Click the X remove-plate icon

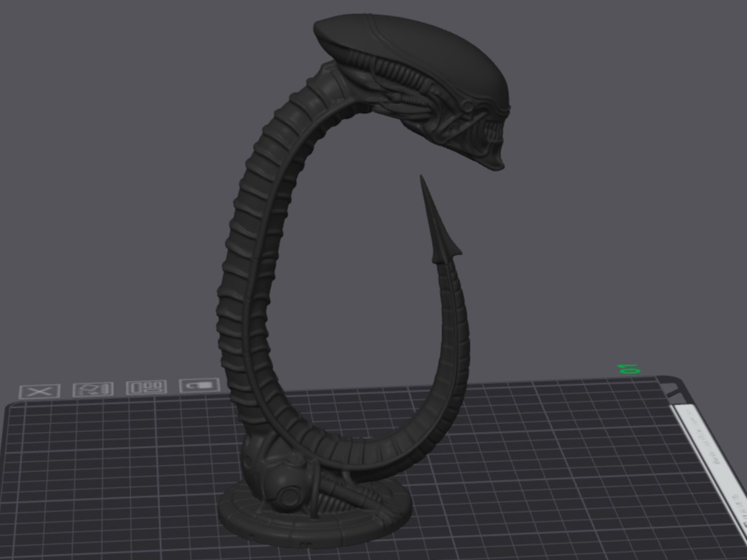point(39,391)
